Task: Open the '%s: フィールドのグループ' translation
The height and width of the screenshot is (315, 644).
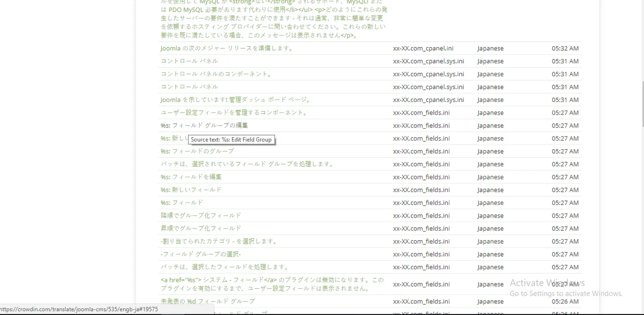Action: (x=197, y=151)
